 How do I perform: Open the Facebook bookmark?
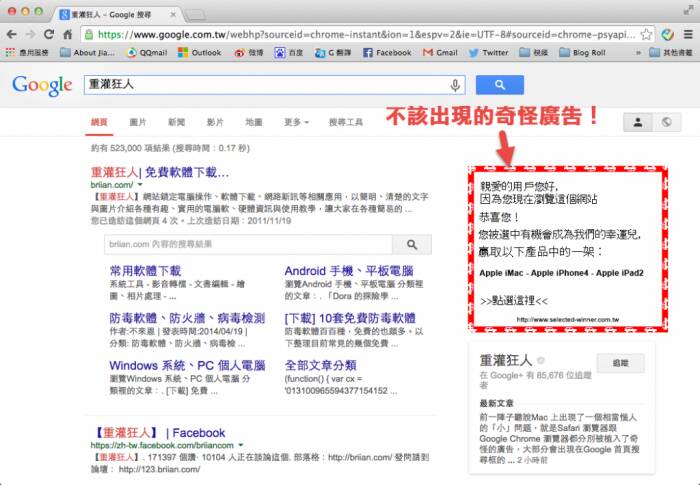pyautogui.click(x=387, y=53)
